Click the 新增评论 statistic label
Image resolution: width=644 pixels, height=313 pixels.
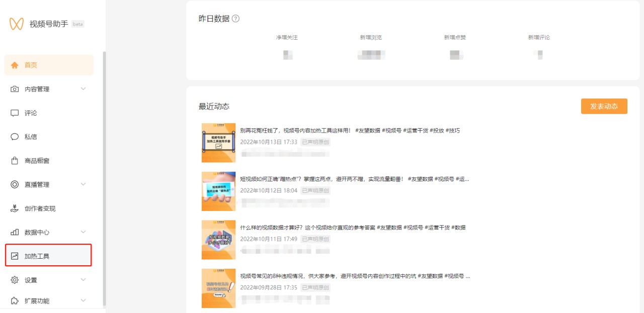tap(539, 38)
